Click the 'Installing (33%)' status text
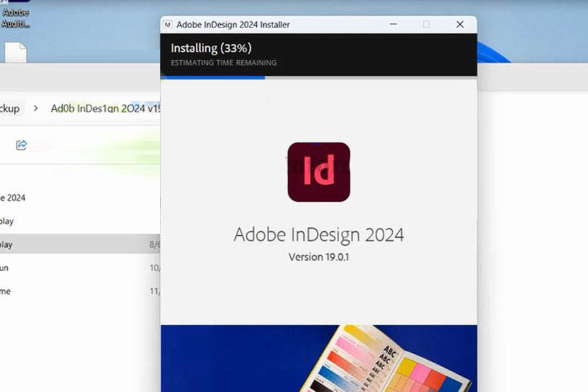 pyautogui.click(x=211, y=48)
